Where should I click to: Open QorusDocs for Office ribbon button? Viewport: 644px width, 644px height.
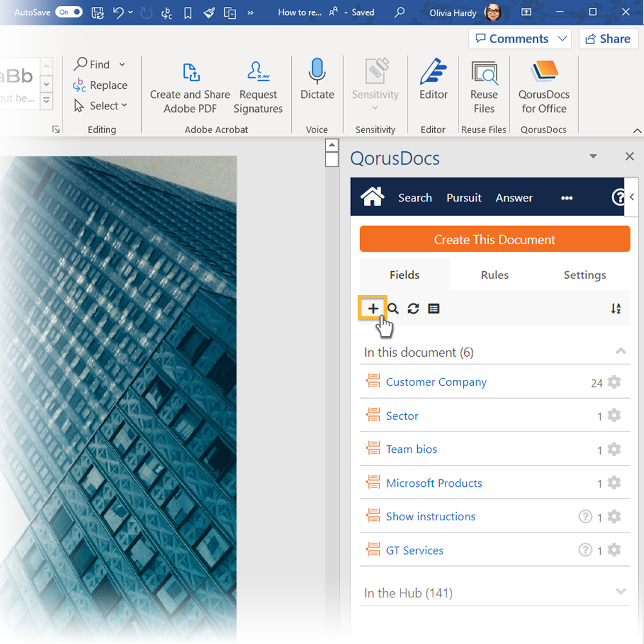point(544,87)
